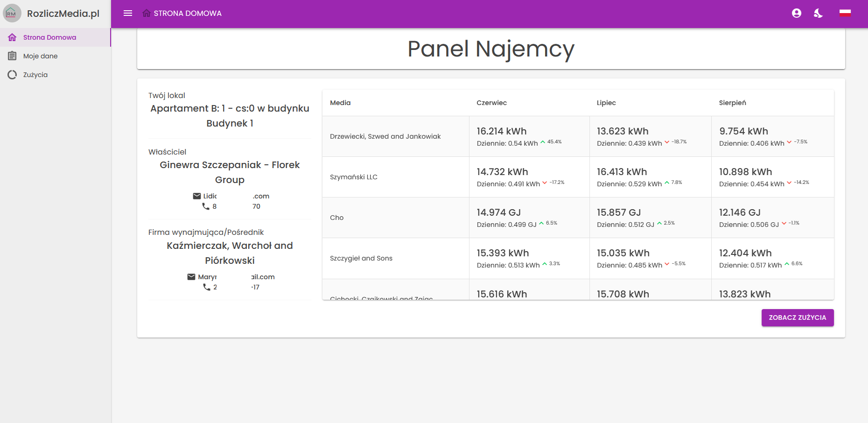The image size is (868, 423).
Task: Click the Zużycia circular chart icon
Action: point(12,75)
